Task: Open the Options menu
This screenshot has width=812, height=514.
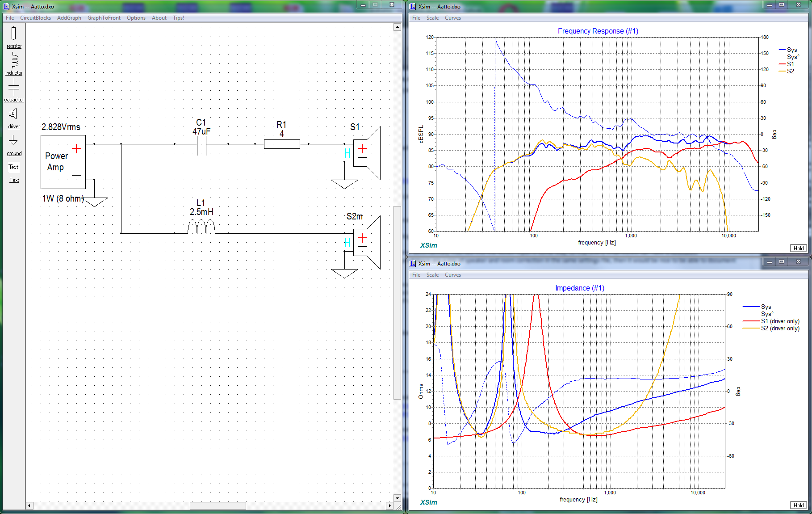Action: [x=136, y=18]
